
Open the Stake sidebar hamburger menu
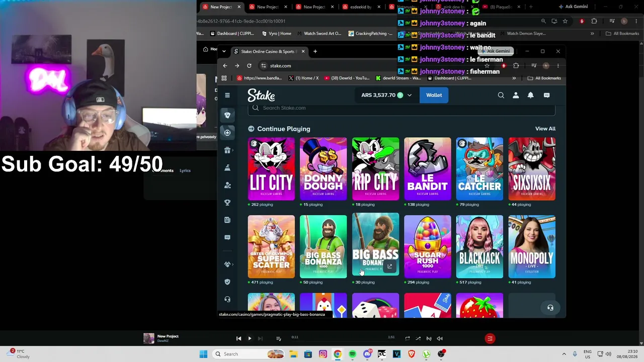coord(227,95)
